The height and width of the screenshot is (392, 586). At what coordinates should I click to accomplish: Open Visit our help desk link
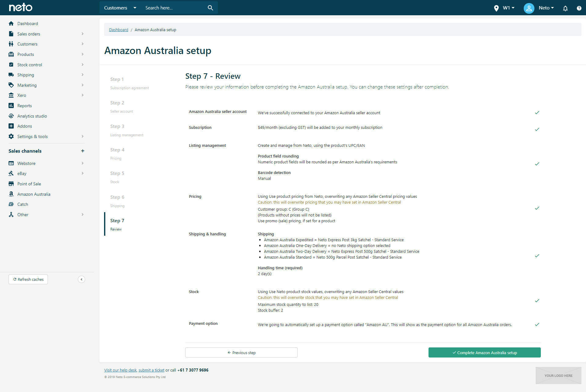tap(120, 370)
